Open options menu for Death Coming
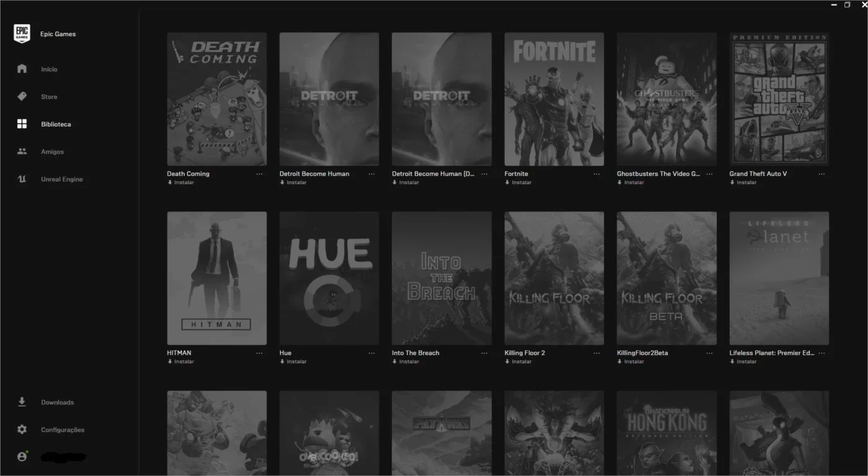The image size is (868, 476). (259, 174)
